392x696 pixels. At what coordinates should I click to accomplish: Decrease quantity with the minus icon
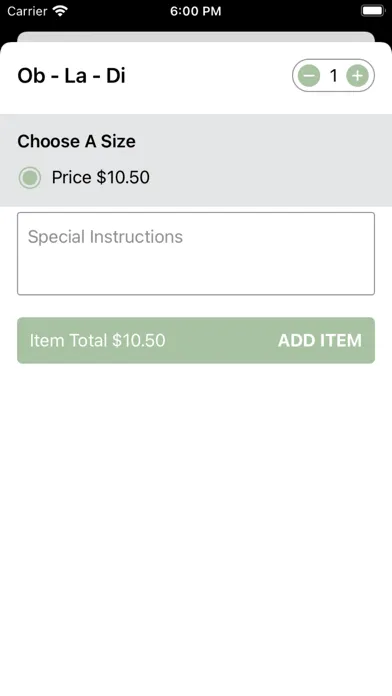tap(309, 76)
